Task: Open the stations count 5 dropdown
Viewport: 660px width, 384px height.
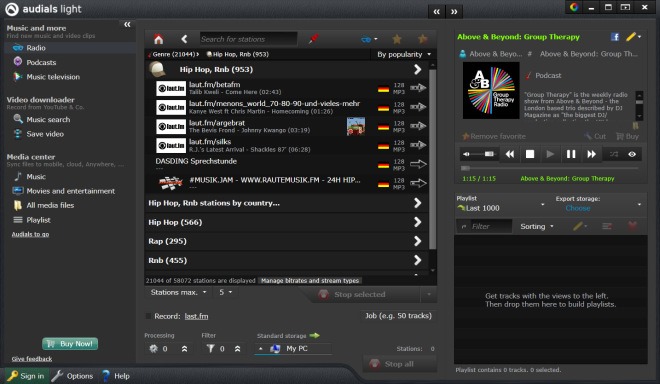Action: point(225,292)
